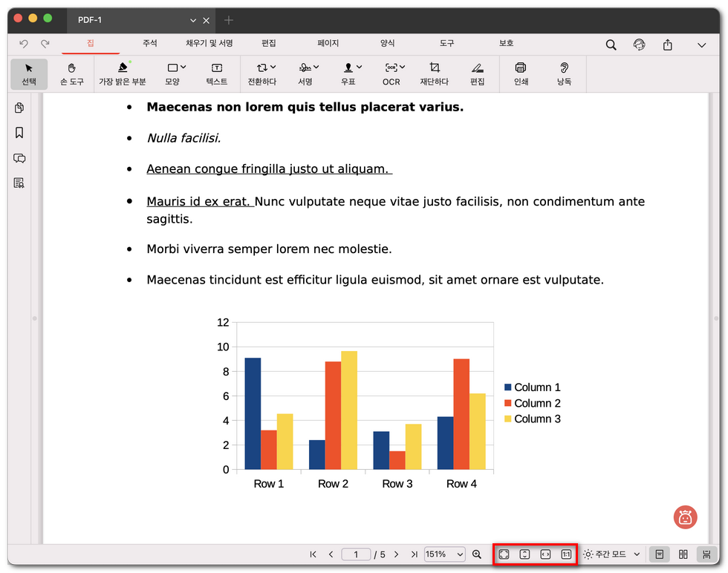This screenshot has height=573, width=728.
Task: Open the 151% zoom level dropdown
Action: pyautogui.click(x=444, y=554)
